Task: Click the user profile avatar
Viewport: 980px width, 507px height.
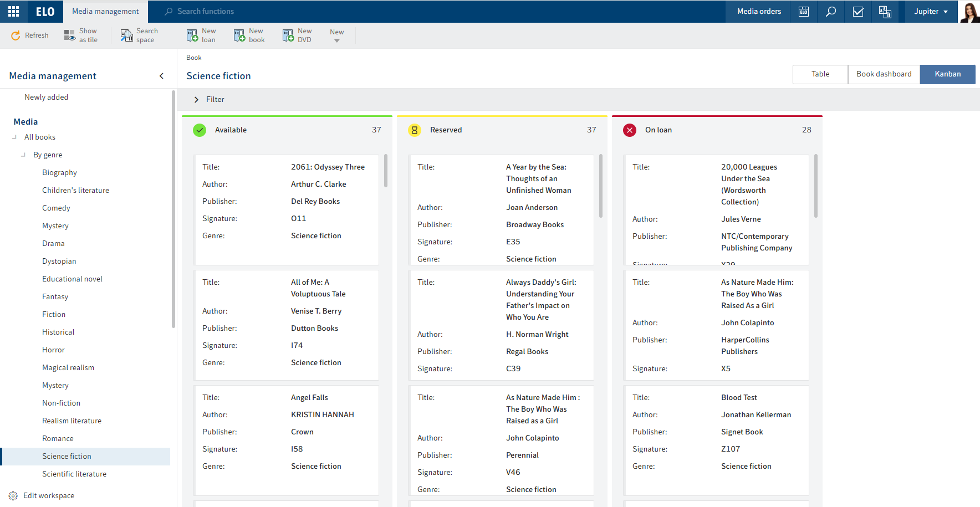Action: tap(969, 12)
